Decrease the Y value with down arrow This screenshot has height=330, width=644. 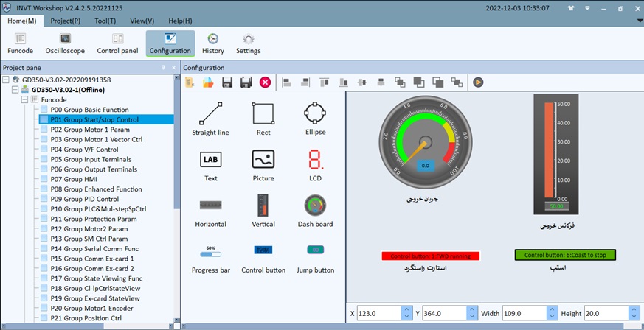click(x=472, y=317)
